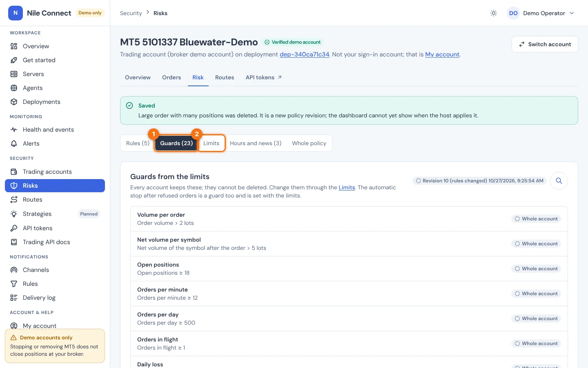The height and width of the screenshot is (368, 588).
Task: Click the search magnifier icon in Guards panel
Action: click(559, 181)
